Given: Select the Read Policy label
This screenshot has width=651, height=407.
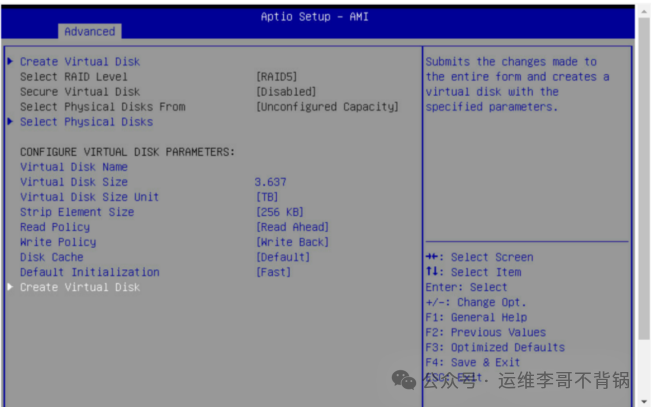Looking at the screenshot, I should [55, 227].
